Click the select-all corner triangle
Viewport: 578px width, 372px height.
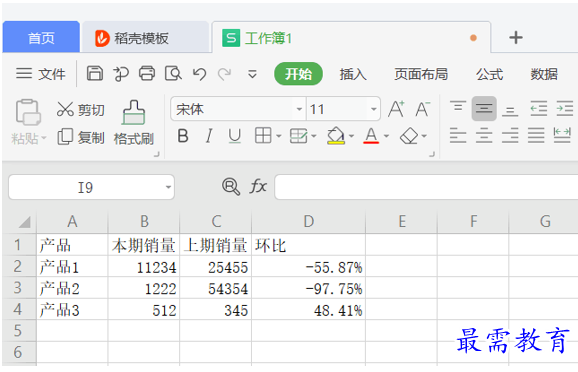pos(24,222)
